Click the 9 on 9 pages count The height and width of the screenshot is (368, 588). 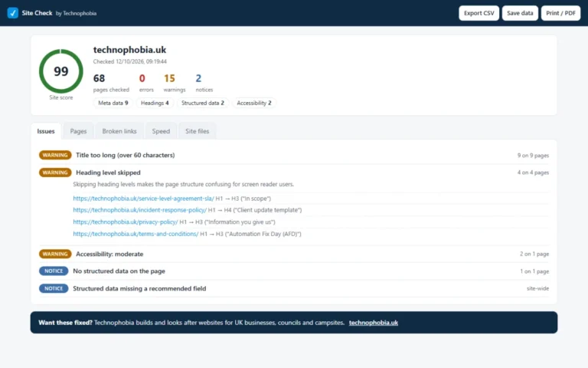[533, 156]
